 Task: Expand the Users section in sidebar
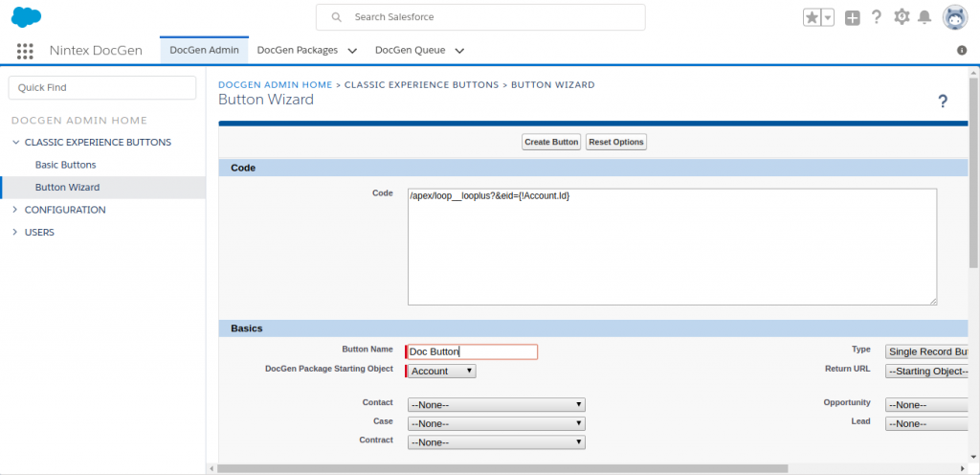tap(15, 232)
